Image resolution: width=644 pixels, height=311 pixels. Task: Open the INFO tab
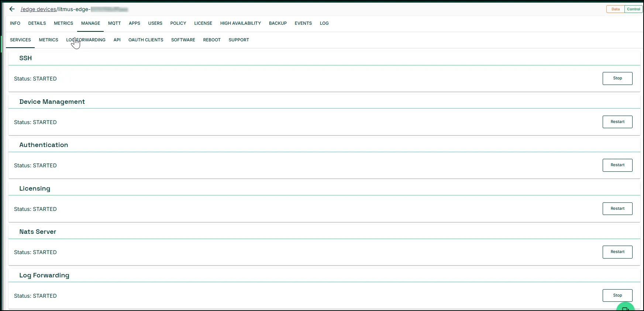15,23
